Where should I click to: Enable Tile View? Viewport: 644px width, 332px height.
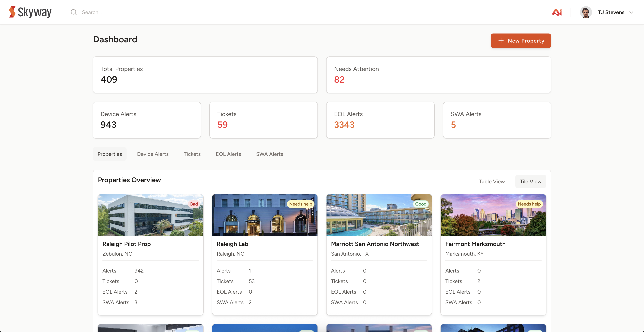(x=530, y=181)
